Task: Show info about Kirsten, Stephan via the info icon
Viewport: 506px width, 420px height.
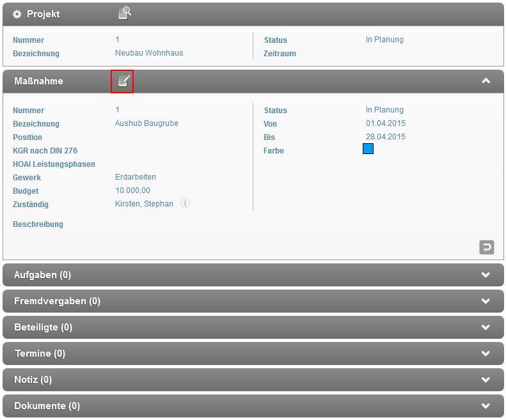Action: (185, 203)
